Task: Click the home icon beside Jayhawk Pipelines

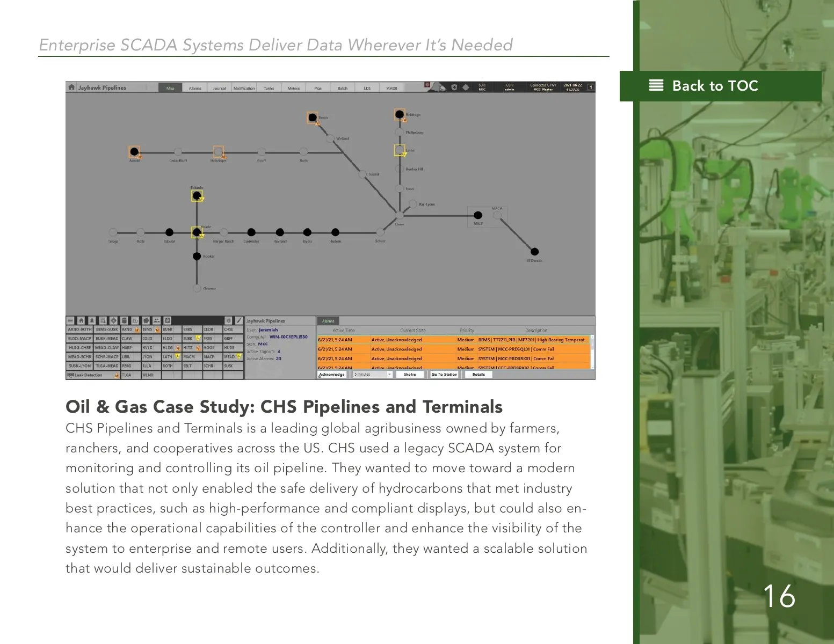Action: pos(71,87)
